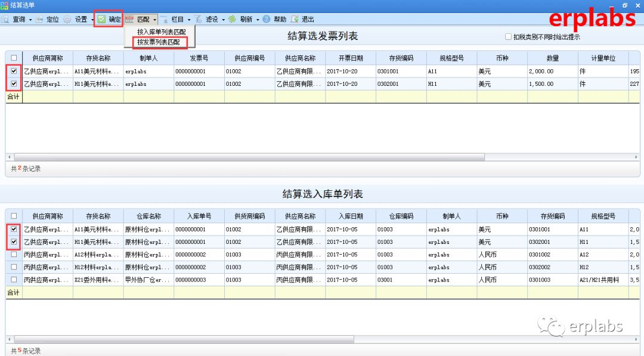Click cell A21/H21共用料 in 规格型号 column
This screenshot has height=356, width=644.
click(x=603, y=280)
